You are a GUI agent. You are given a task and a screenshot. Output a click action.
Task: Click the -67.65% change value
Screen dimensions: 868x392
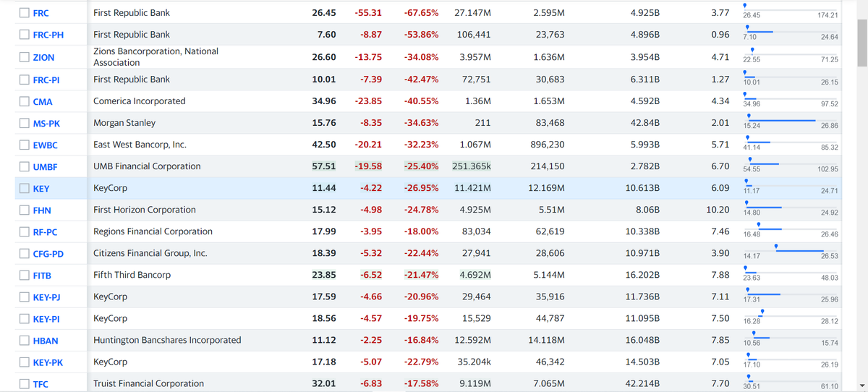(421, 13)
